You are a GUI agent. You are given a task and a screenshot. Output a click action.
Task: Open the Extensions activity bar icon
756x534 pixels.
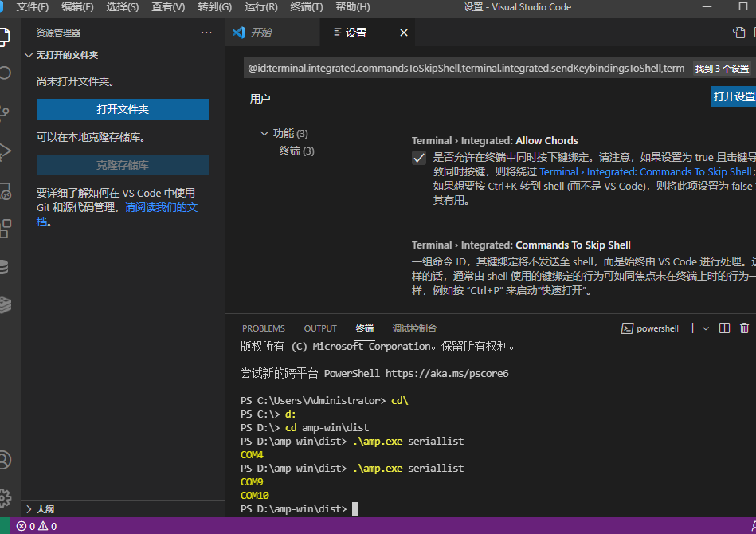(x=5, y=229)
